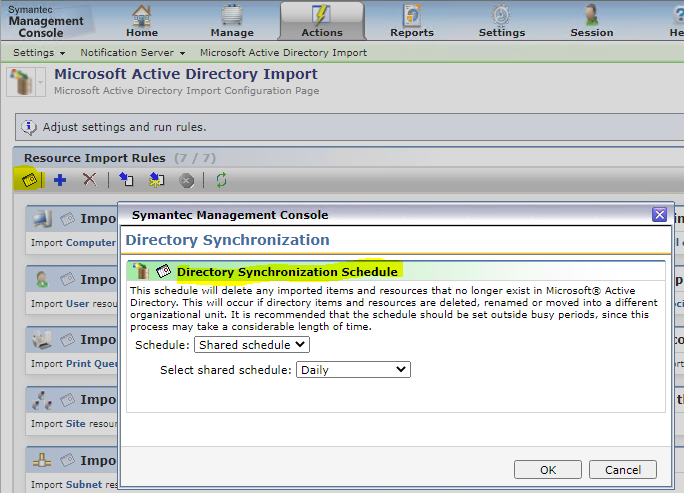The width and height of the screenshot is (684, 493).
Task: Click calendar icon in Synchronization Schedule header
Action: coord(163,271)
